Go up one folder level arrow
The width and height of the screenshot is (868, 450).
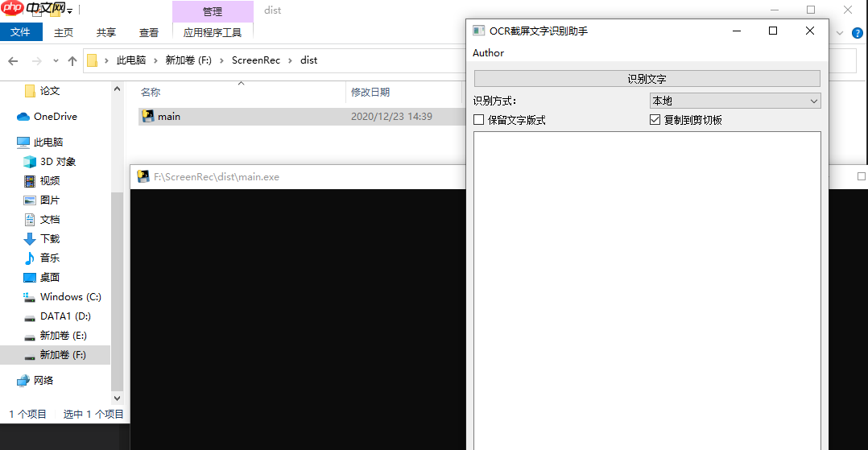72,61
